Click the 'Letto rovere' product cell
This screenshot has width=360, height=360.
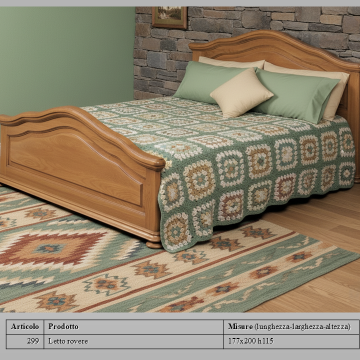(133, 341)
